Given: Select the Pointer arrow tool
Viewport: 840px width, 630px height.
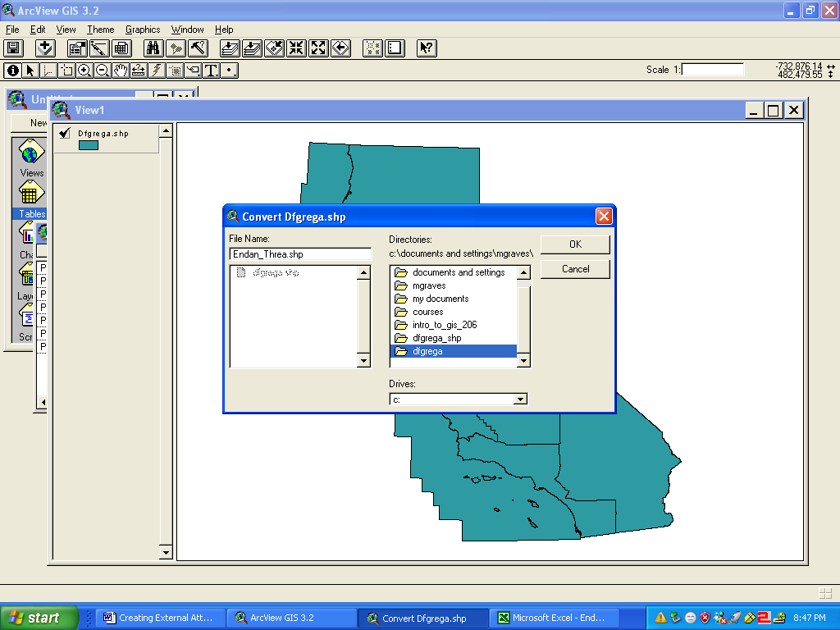Looking at the screenshot, I should pos(30,71).
